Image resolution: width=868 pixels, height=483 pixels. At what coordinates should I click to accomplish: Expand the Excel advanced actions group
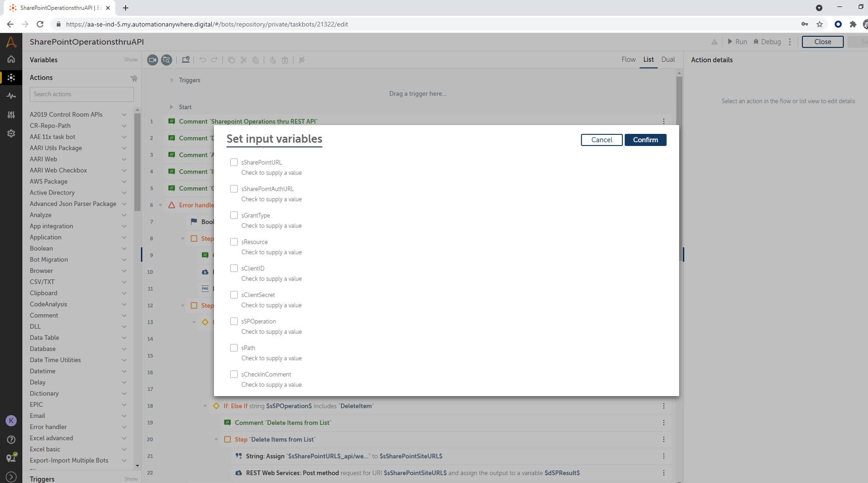click(x=124, y=438)
